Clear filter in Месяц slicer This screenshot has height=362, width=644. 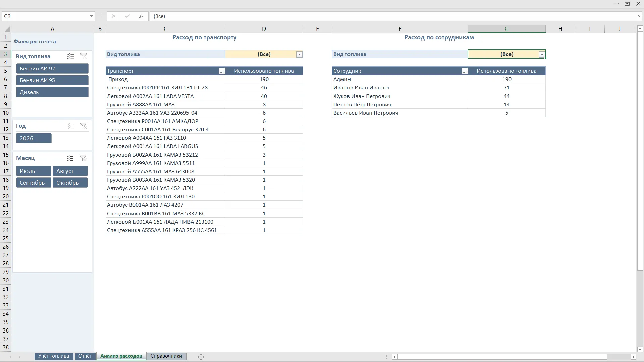coord(83,158)
